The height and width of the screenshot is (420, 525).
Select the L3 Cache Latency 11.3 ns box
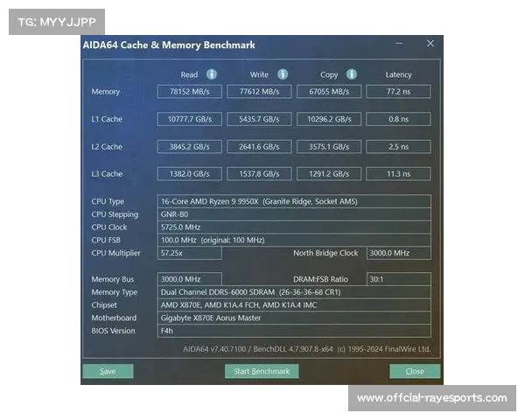[398, 174]
